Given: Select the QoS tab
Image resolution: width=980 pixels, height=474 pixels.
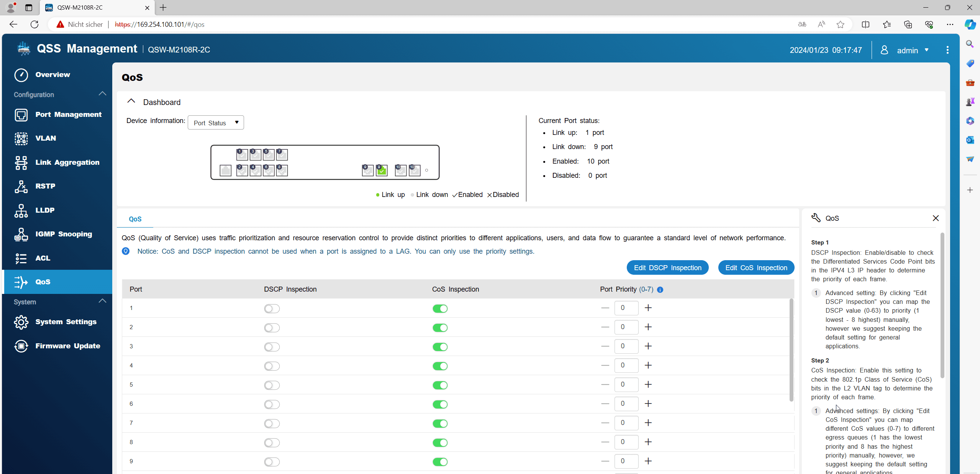Looking at the screenshot, I should (135, 219).
